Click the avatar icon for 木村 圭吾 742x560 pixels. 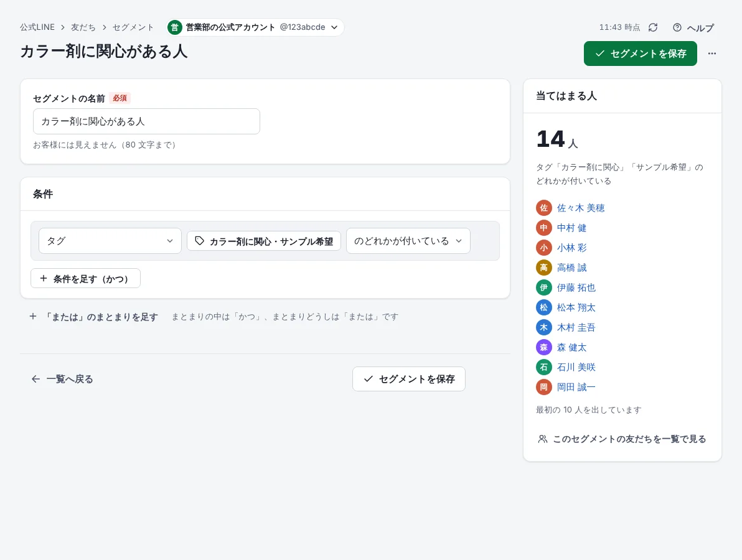543,327
